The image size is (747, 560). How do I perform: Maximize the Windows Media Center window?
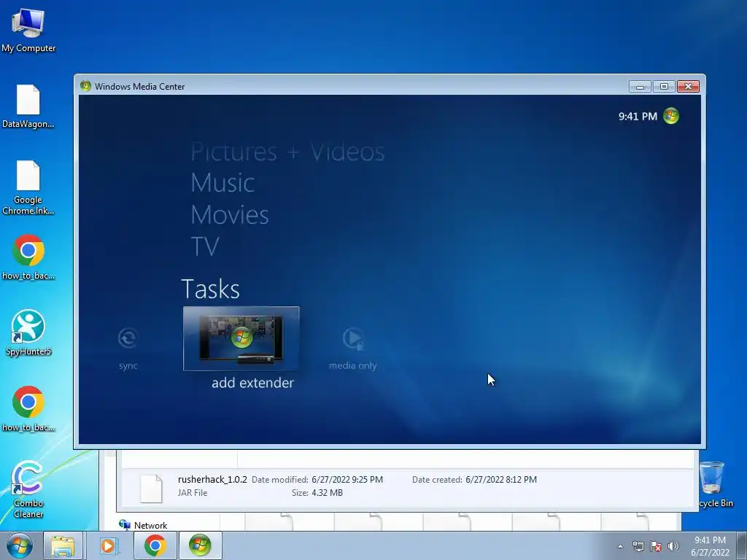(x=664, y=86)
